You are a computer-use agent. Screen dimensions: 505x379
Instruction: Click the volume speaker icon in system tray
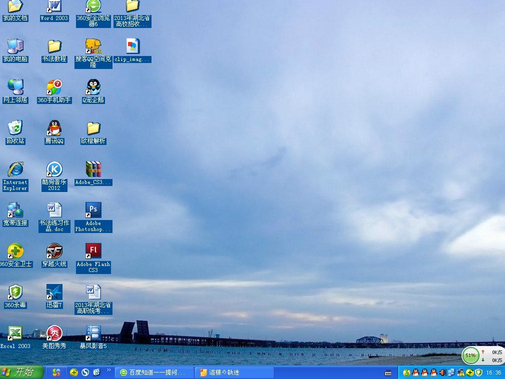pos(443,372)
